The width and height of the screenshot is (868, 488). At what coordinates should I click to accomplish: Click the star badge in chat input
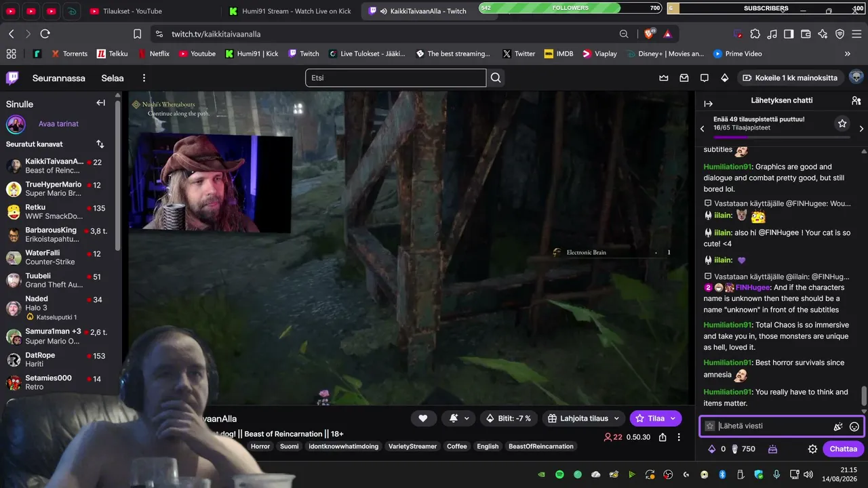[710, 426]
